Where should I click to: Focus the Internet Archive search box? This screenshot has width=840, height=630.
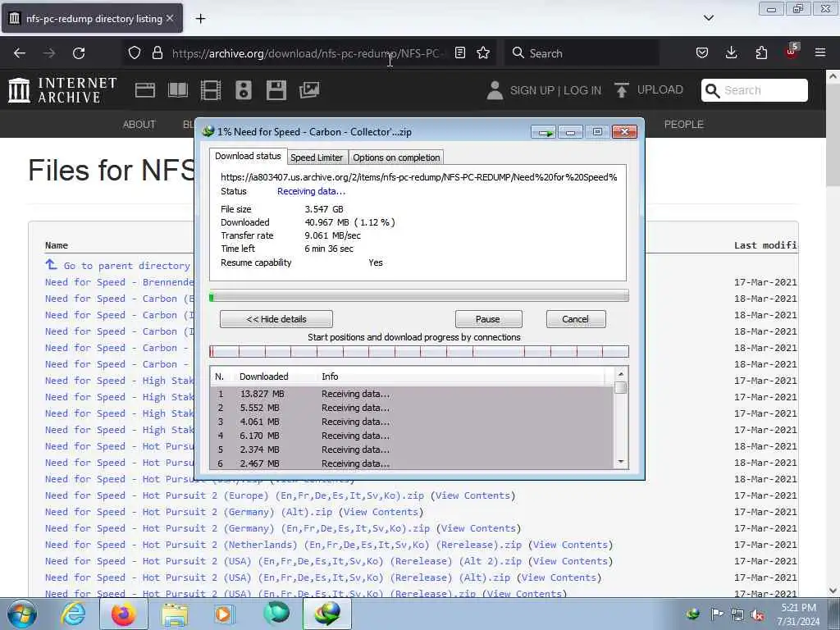click(755, 90)
